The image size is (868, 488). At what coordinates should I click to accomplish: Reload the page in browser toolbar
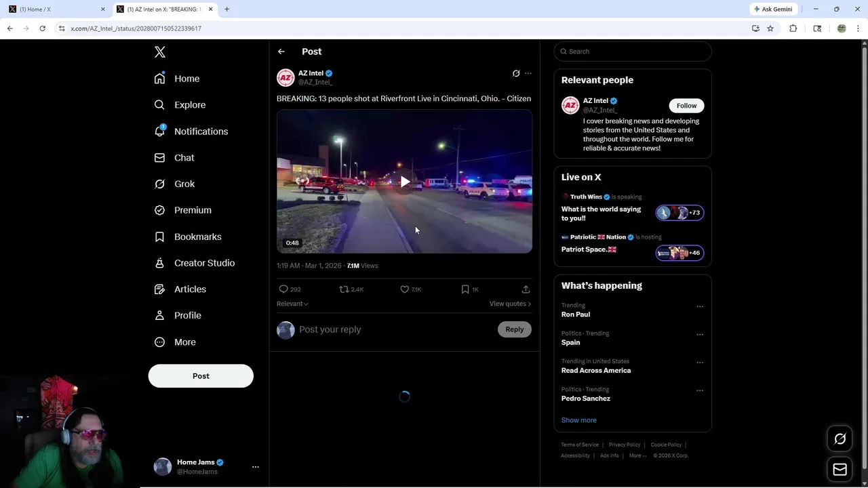coord(42,28)
